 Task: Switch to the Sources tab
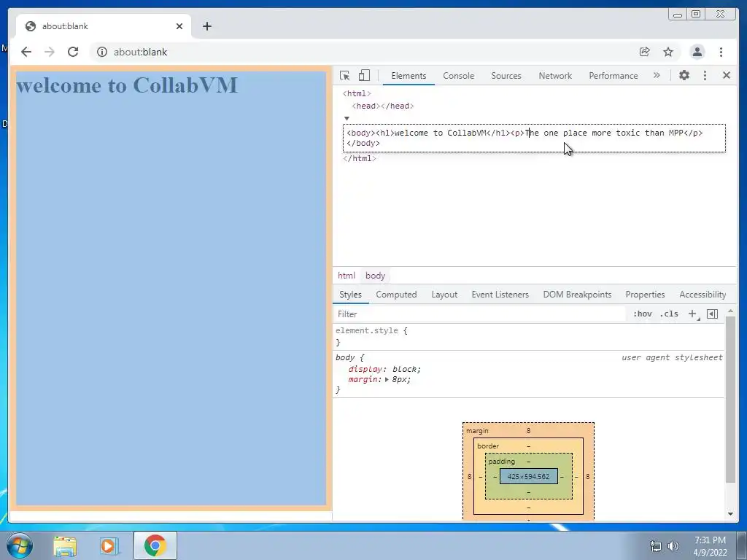coord(506,76)
